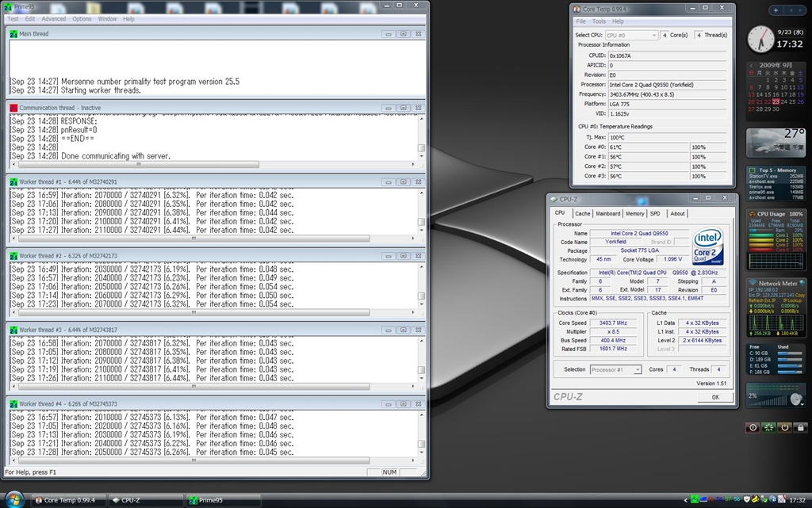This screenshot has height=508, width=812.
Task: Switch to the Memory tab in CPU-Z
Action: [x=634, y=213]
